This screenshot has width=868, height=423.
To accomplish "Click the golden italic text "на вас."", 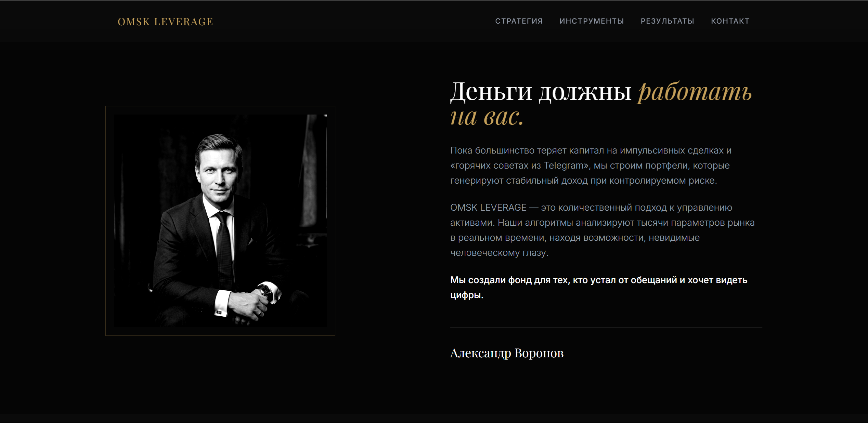I will click(x=487, y=117).
